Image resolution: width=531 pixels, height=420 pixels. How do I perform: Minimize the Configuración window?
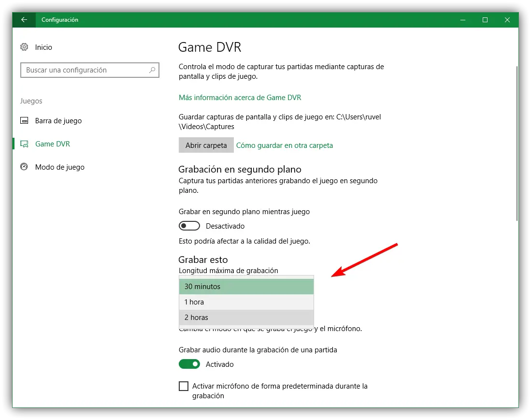coord(462,20)
